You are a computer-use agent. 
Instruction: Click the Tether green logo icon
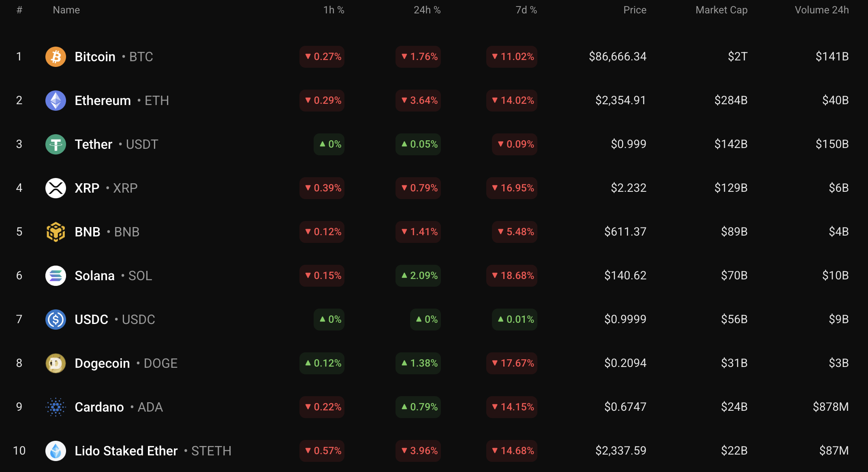tap(56, 144)
